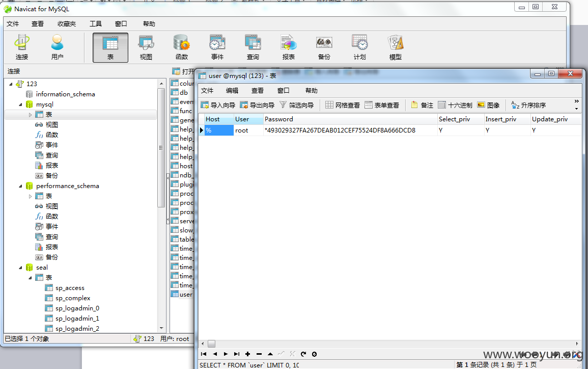
Task: Open the 视图 views toolbar button
Action: pyautogui.click(x=146, y=47)
